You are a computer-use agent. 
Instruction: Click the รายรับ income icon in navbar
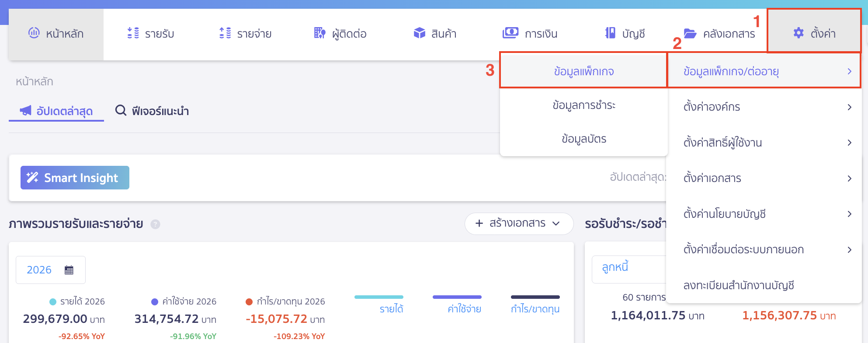pos(133,33)
